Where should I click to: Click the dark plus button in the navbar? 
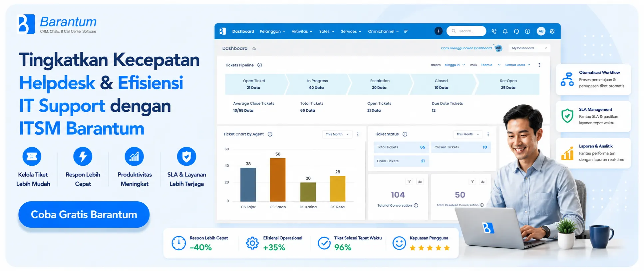pyautogui.click(x=439, y=31)
